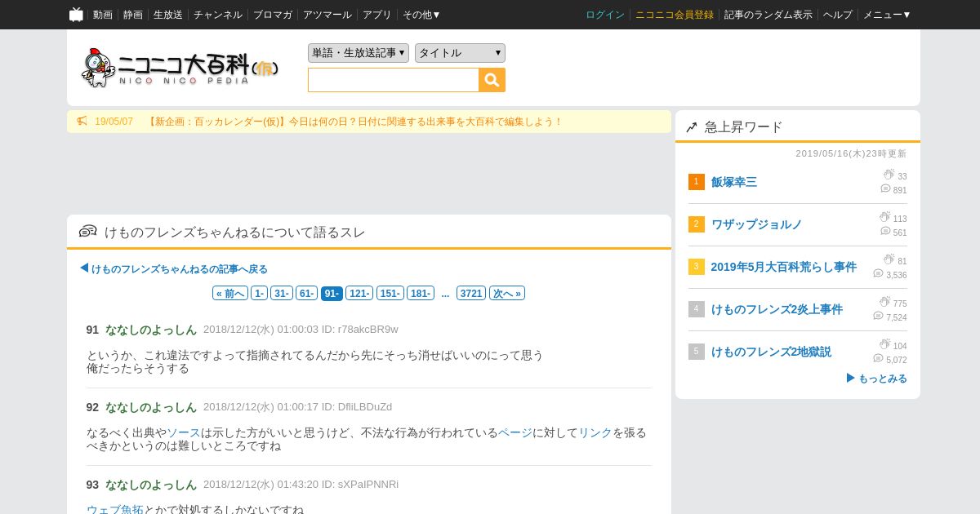Open the タイトル search-type dropdown
Viewport: 980px width, 514px height.
(460, 53)
